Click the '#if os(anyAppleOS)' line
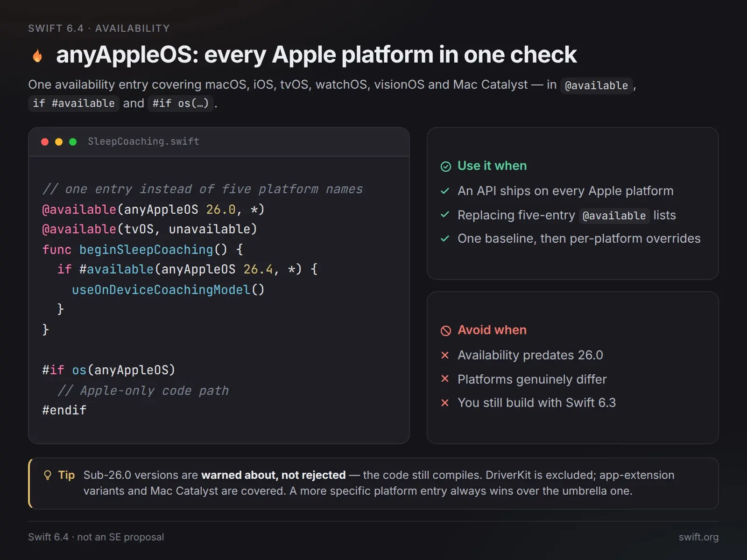Viewport: 747px width, 560px height. (109, 370)
